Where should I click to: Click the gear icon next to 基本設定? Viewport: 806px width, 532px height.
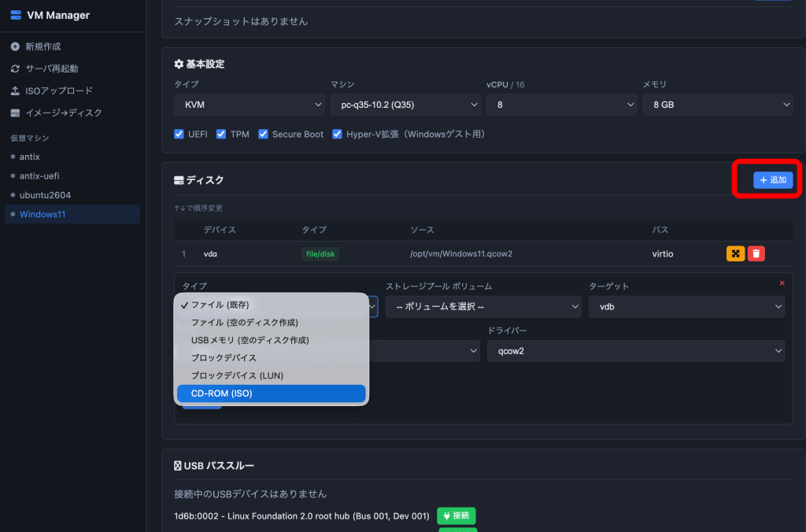click(179, 64)
